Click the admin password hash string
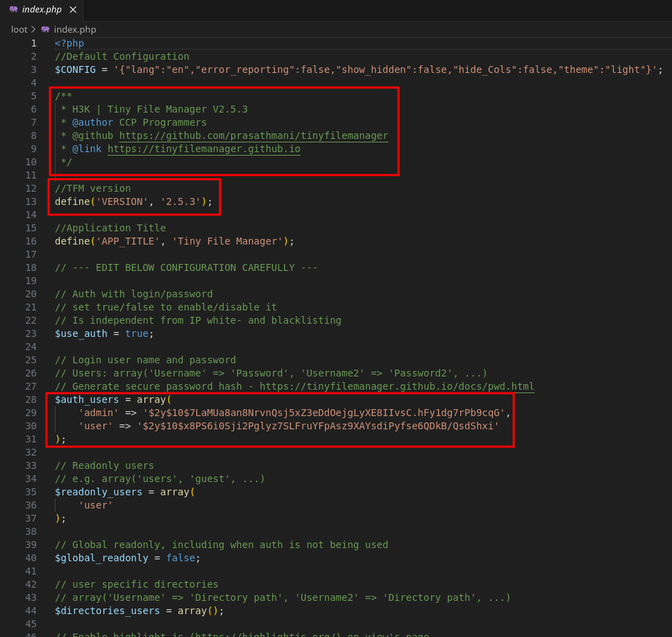The width and height of the screenshot is (672, 637). 324,413
